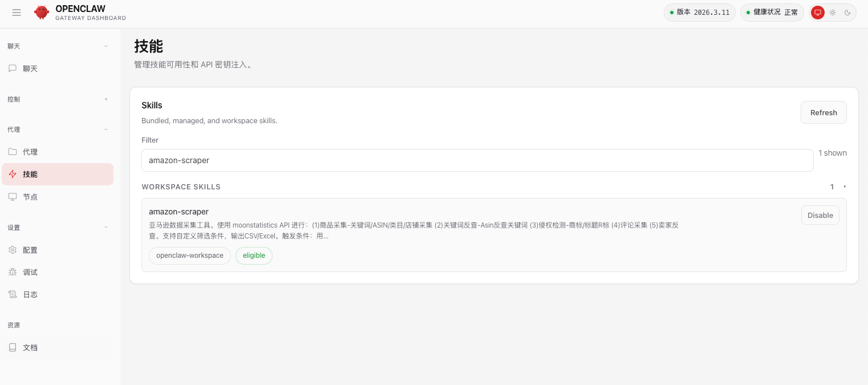Disable the amazon-scraper skill

820,215
